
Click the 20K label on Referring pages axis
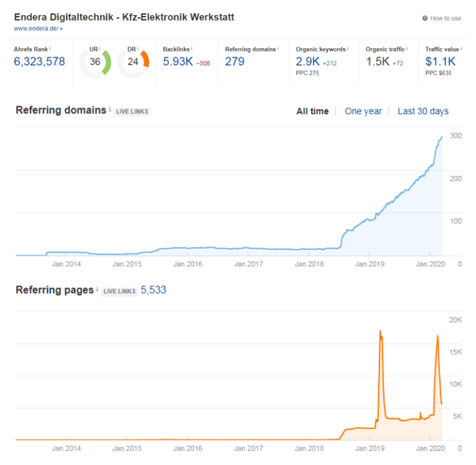coord(455,320)
